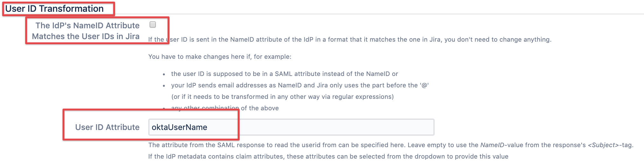Click the User ID Transformation heading
The image size is (644, 164).
[54, 9]
